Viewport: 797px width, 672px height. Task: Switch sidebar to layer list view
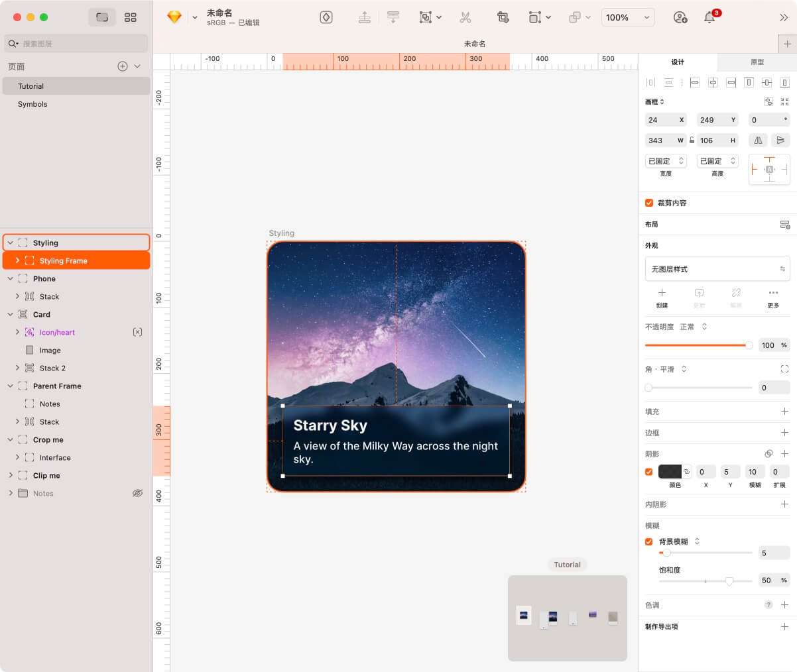click(102, 17)
